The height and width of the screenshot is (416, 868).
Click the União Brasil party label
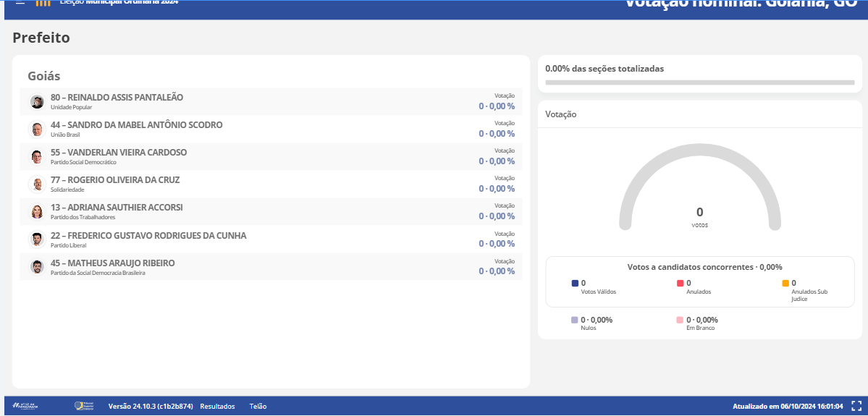tap(65, 135)
